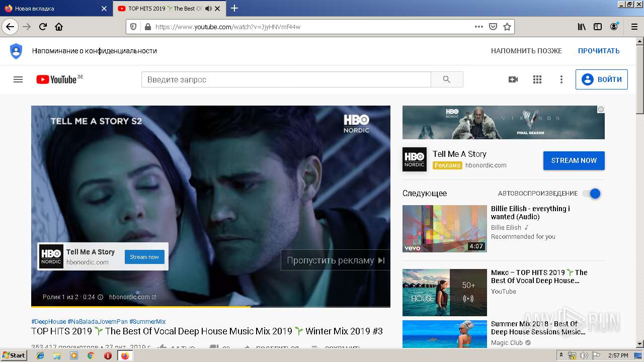Screen dimensions: 644x362
Task: Close the TOP HITS 2019 tab
Action: click(x=217, y=9)
